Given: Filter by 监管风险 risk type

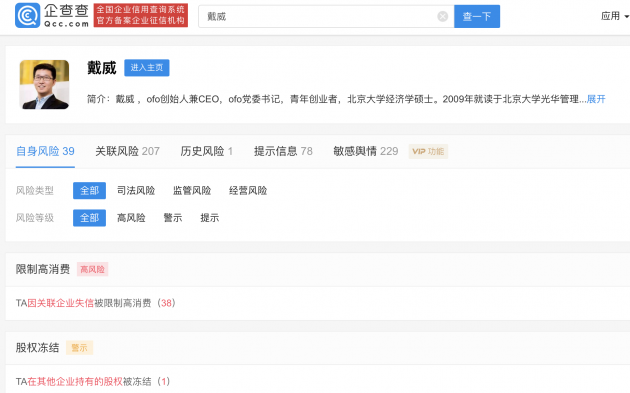Looking at the screenshot, I should click(x=192, y=190).
